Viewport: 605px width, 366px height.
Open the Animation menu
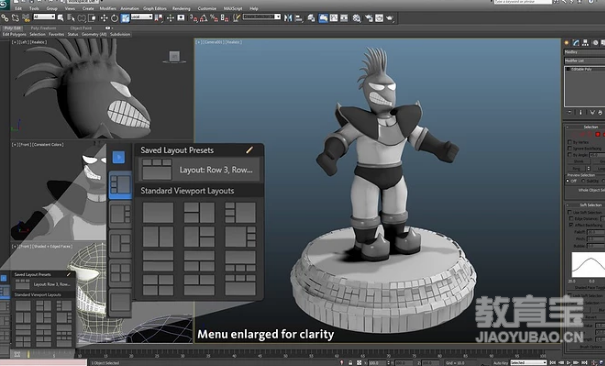point(130,8)
